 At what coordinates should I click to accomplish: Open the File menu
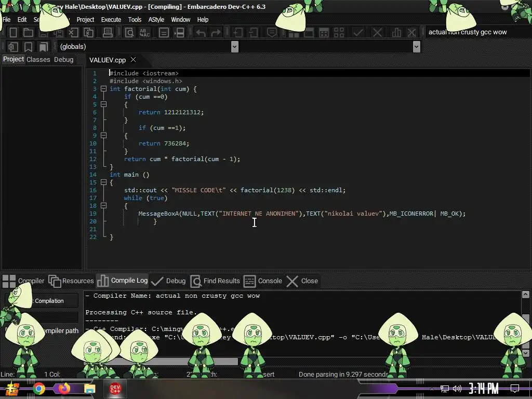tap(6, 20)
